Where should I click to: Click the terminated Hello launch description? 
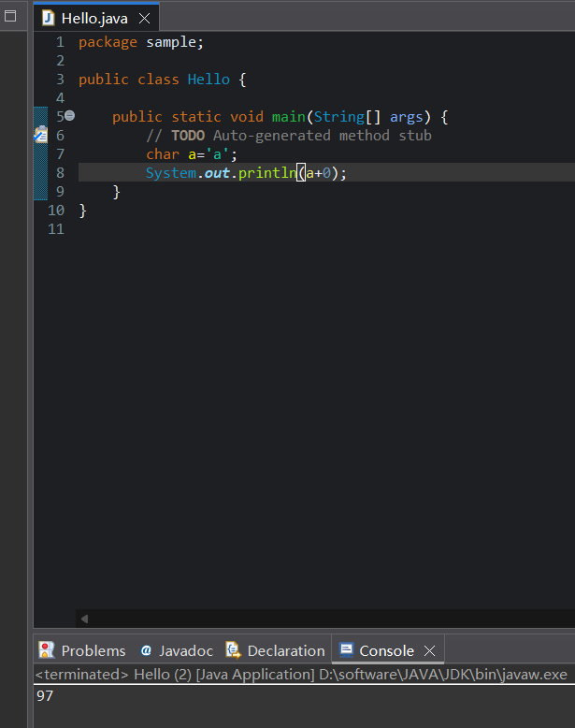tap(301, 674)
